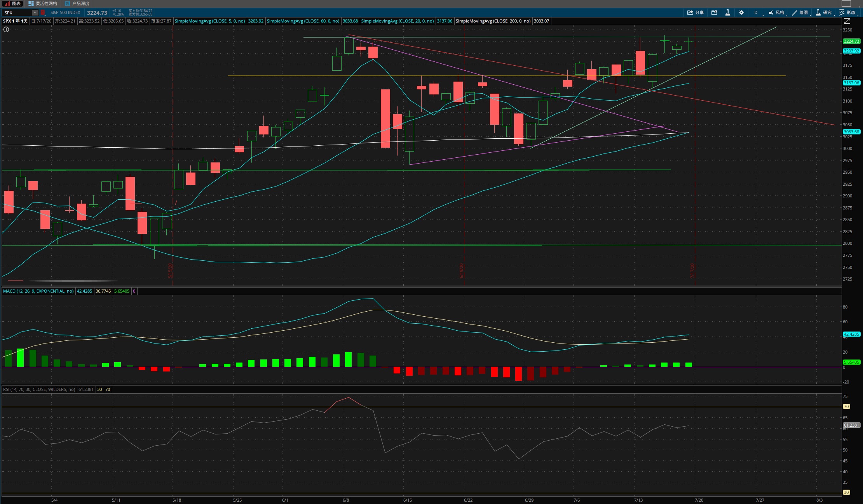Click SimpleMovingAvg (CLOSE, 200, 0, no) label
The height and width of the screenshot is (504, 863).
[x=493, y=21]
